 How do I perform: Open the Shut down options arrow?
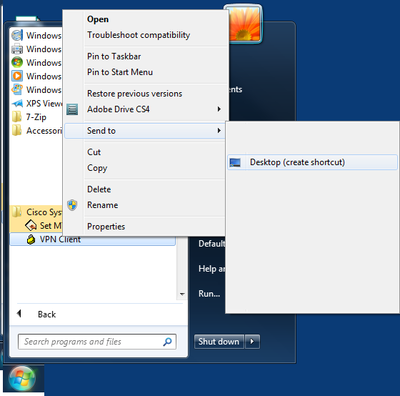[252, 342]
